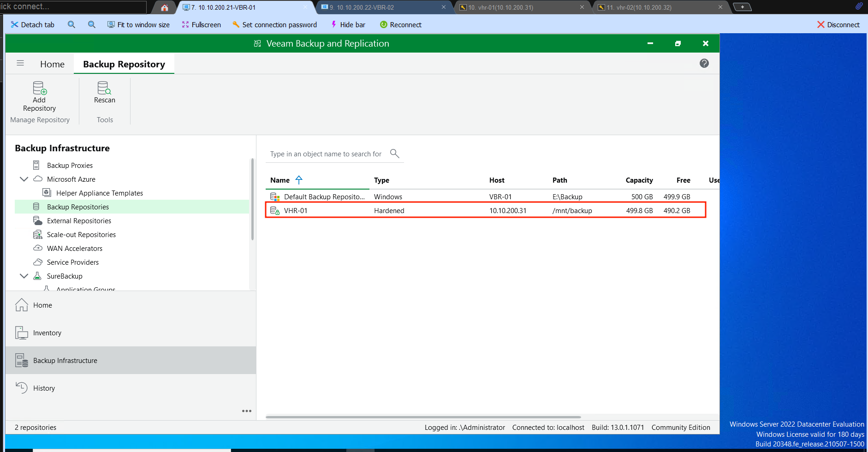Image resolution: width=868 pixels, height=452 pixels.
Task: Sort by the Free column header
Action: tap(683, 180)
